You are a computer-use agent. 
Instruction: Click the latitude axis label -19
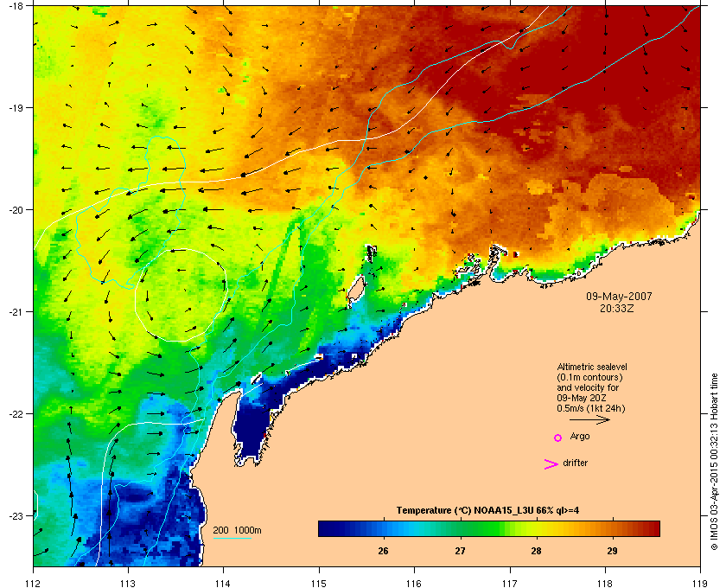click(16, 107)
